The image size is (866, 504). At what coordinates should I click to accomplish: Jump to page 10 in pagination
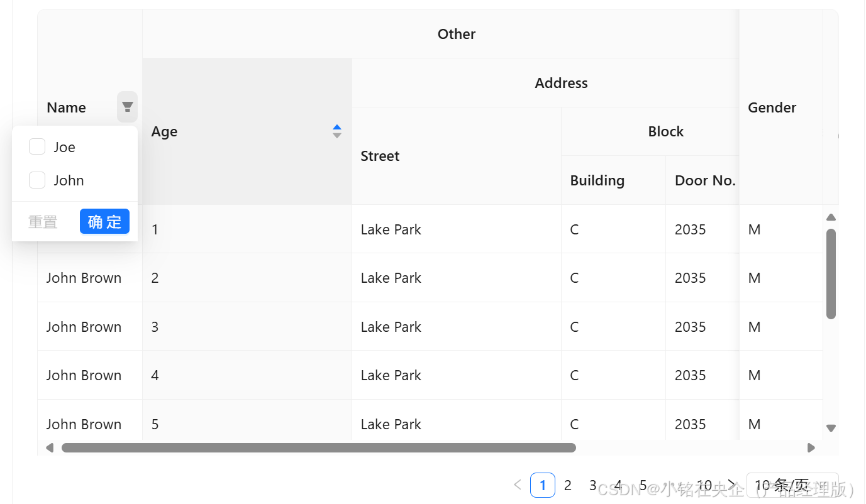(x=704, y=485)
